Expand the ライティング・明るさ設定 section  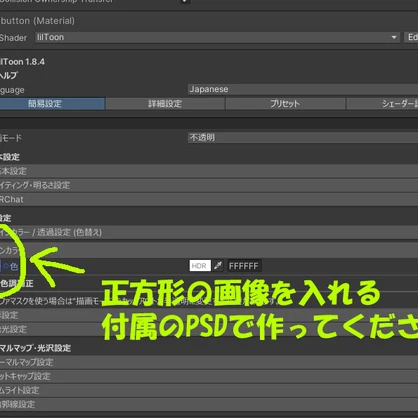click(209, 185)
